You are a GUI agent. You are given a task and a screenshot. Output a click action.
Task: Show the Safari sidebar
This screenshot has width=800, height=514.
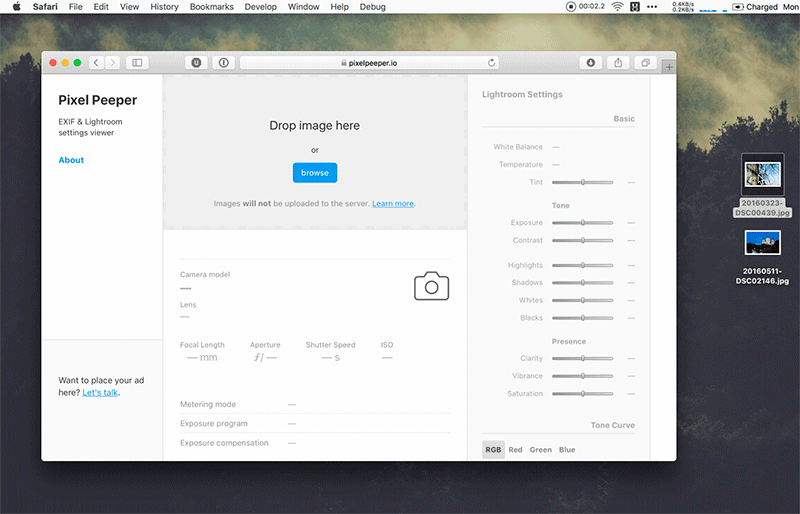(137, 62)
